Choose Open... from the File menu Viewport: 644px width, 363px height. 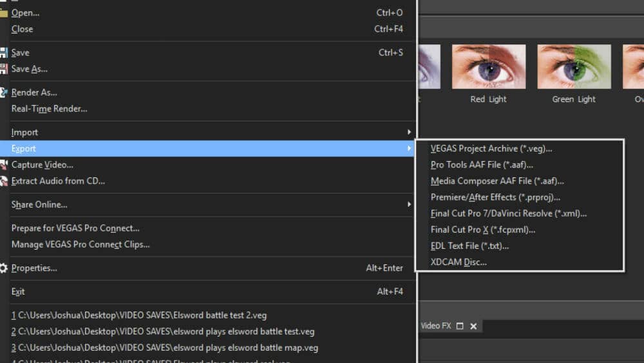point(207,13)
